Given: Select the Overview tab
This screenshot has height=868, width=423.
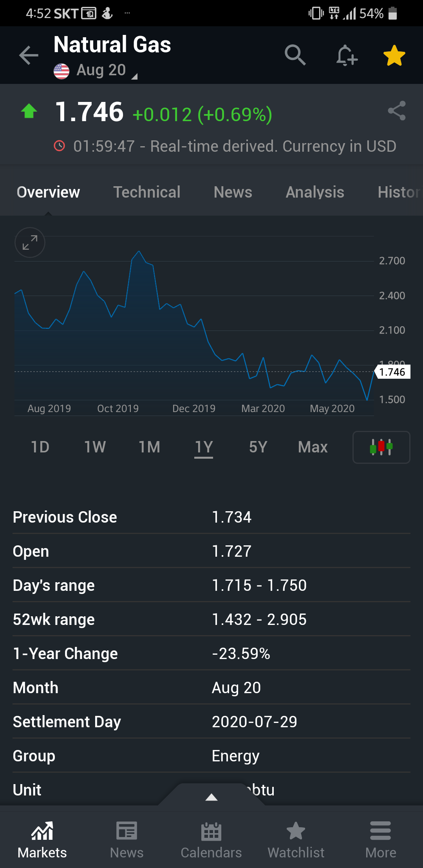Looking at the screenshot, I should tap(48, 192).
